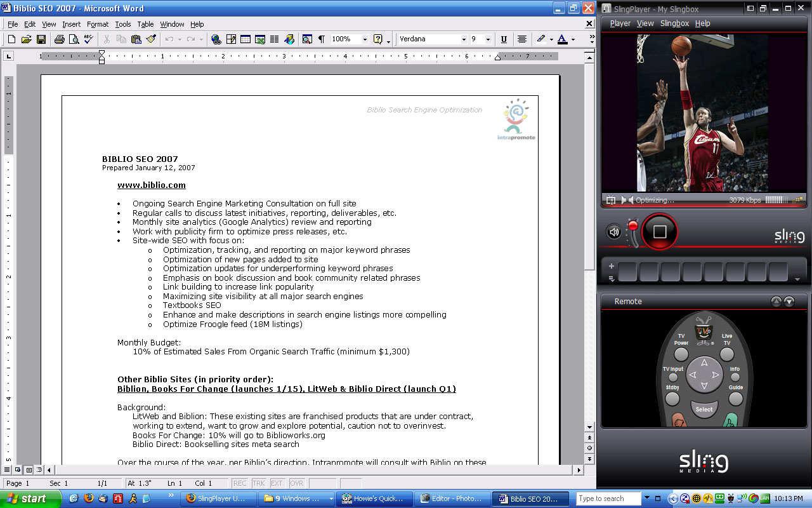Viewport: 812px width, 508px height.
Task: Open the File menu in Word
Action: coord(13,24)
